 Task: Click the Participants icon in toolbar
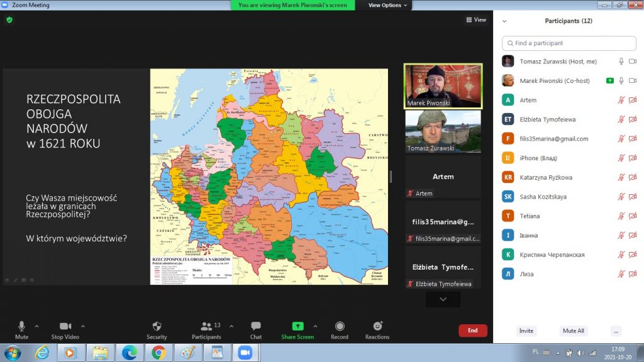[x=206, y=326]
